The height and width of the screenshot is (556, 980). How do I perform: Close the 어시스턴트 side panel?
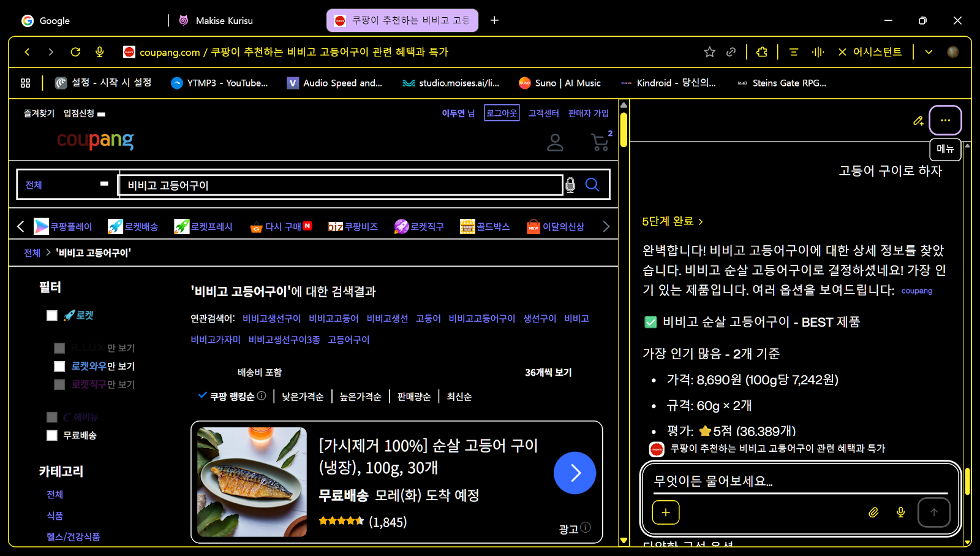pyautogui.click(x=842, y=52)
